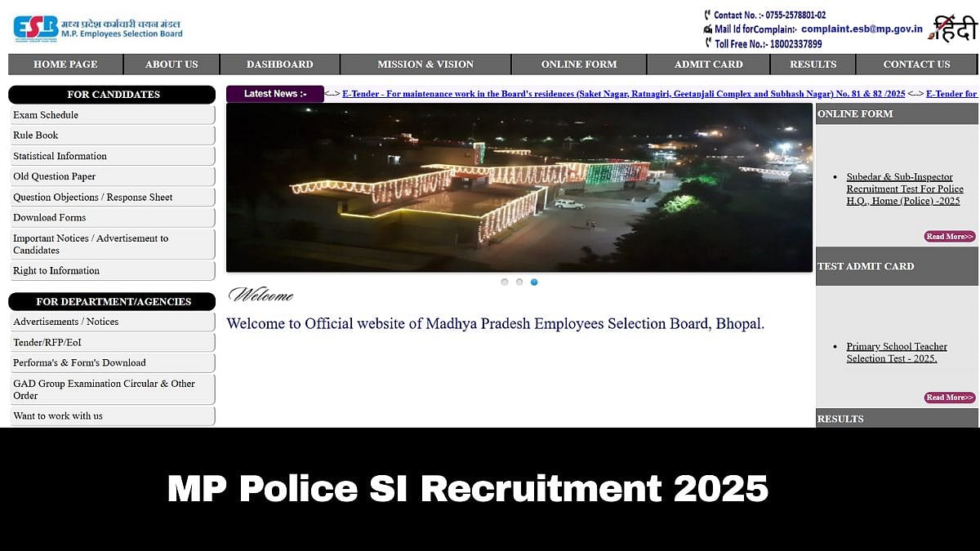Image resolution: width=980 pixels, height=551 pixels.
Task: Click the phone icon beside Contact No.
Action: (x=707, y=15)
